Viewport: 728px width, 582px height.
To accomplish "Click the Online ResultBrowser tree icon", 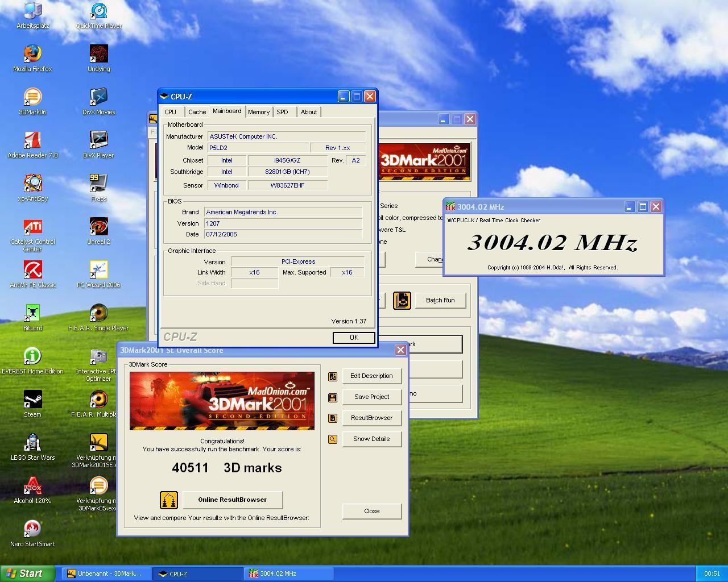I will (169, 500).
